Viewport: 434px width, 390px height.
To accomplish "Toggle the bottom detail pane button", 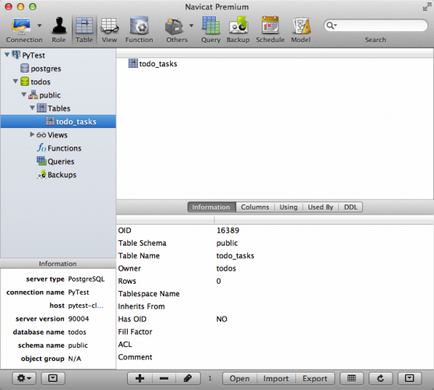I will click(410, 378).
